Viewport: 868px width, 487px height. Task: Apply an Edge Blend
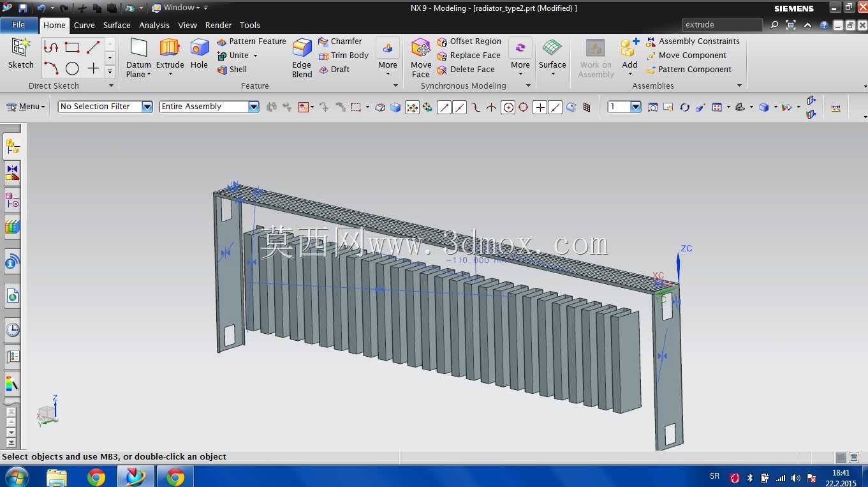point(302,57)
